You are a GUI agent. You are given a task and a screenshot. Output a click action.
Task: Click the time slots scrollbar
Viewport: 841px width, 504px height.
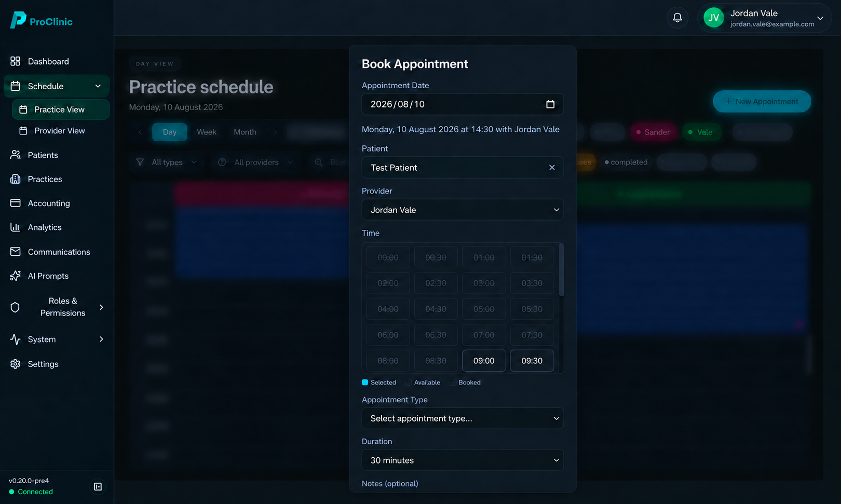561,270
